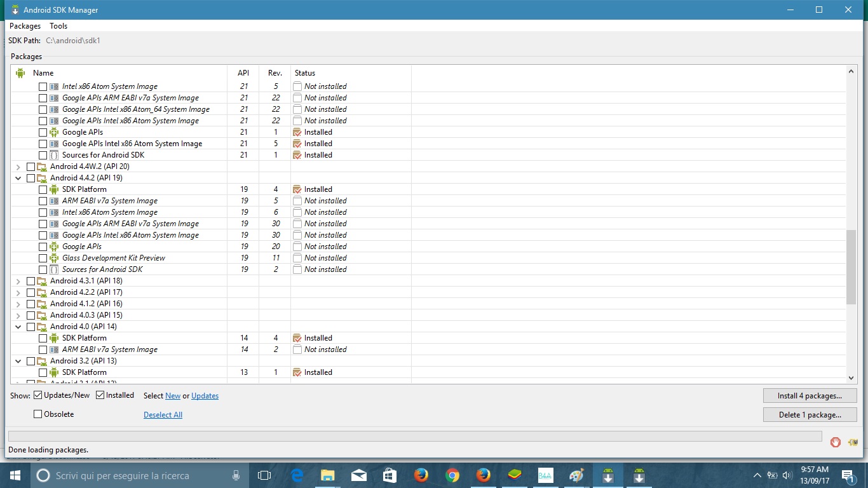Tick the Android 4.4W.2 (API 20) checkbox

(31, 166)
